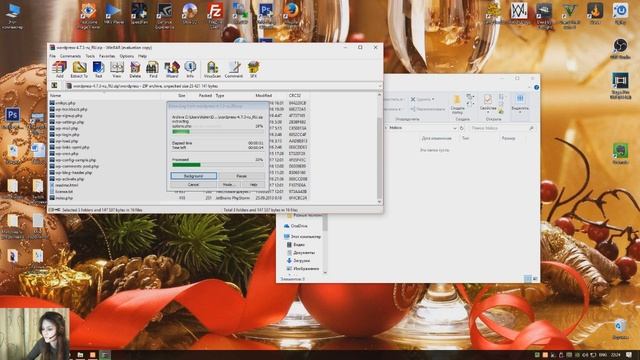Image resolution: width=640 pixels, height=360 pixels.
Task: Switch Explorer to large icons view toggle
Action: click(535, 278)
